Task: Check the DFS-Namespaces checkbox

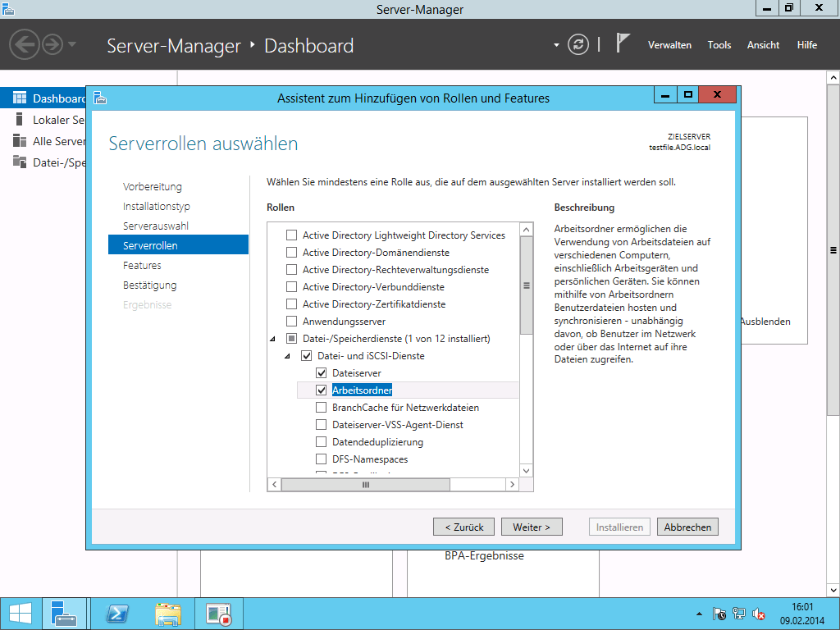Action: (321, 459)
